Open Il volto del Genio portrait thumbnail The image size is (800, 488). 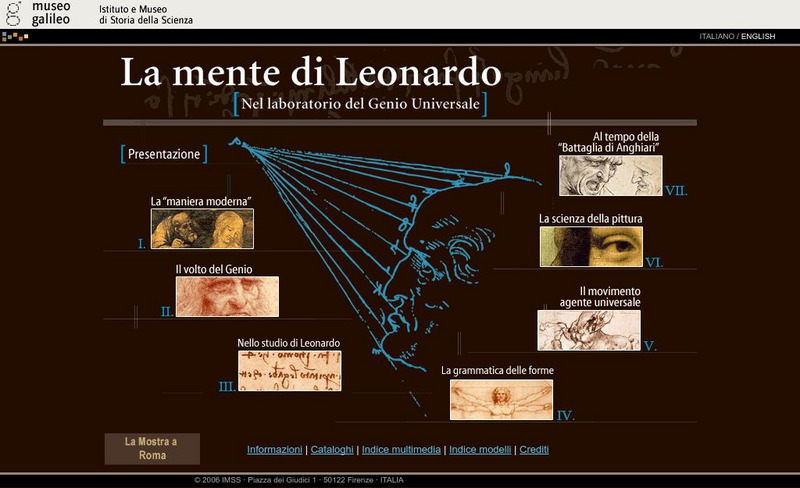[227, 296]
